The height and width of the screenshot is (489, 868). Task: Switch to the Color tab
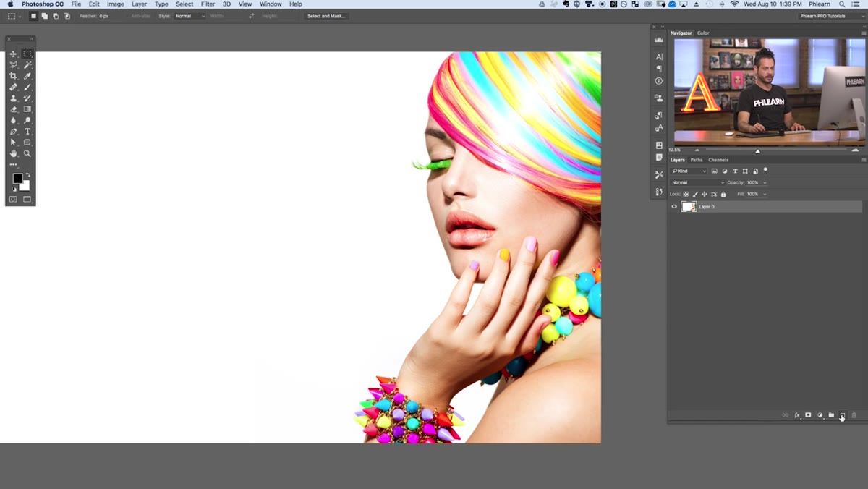703,33
